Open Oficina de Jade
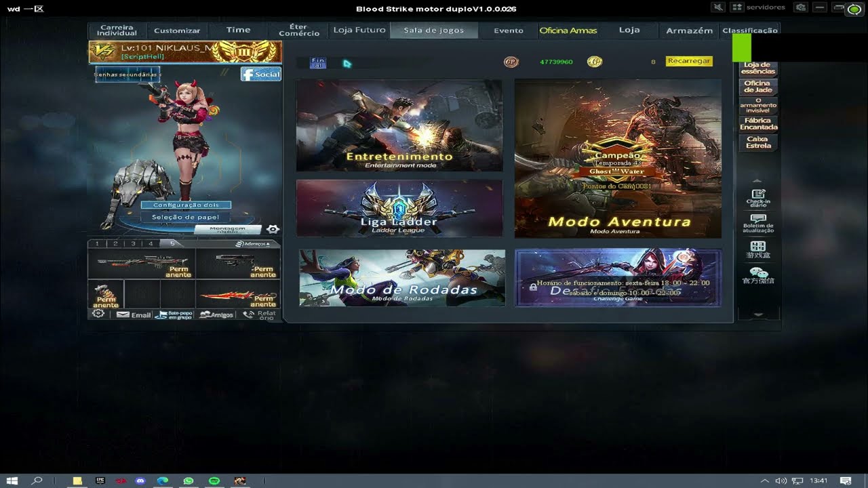 758,87
